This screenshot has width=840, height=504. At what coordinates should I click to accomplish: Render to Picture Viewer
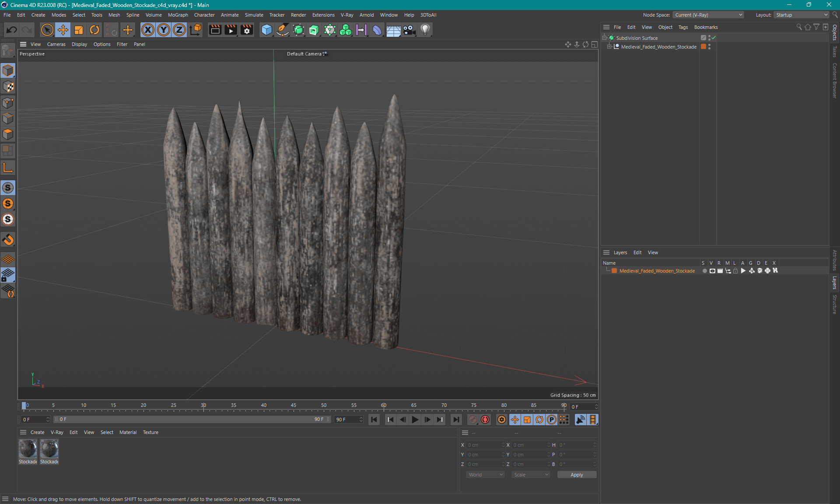coord(231,30)
